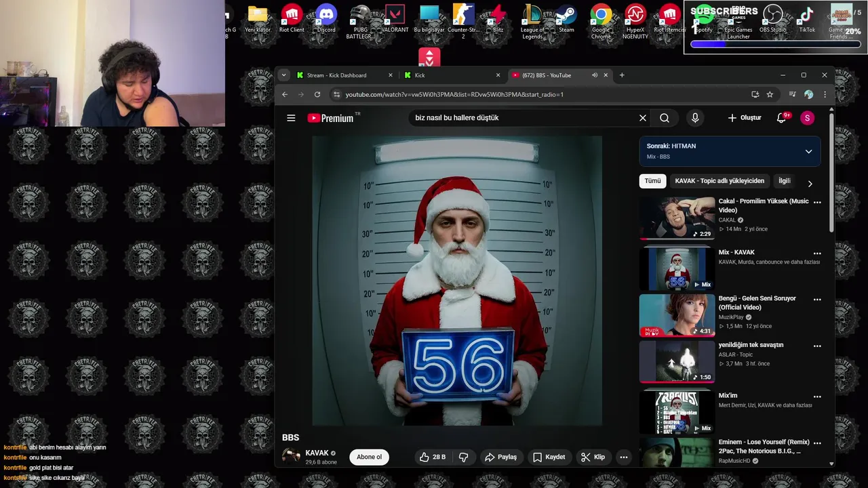Screen dimensions: 868x488
Task: Reload the YouTube page
Action: pyautogui.click(x=317, y=94)
